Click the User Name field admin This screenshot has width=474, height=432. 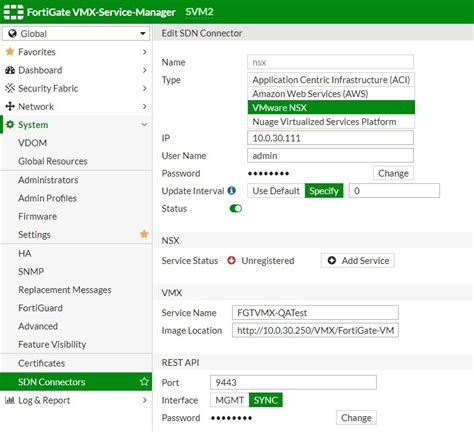coord(330,155)
